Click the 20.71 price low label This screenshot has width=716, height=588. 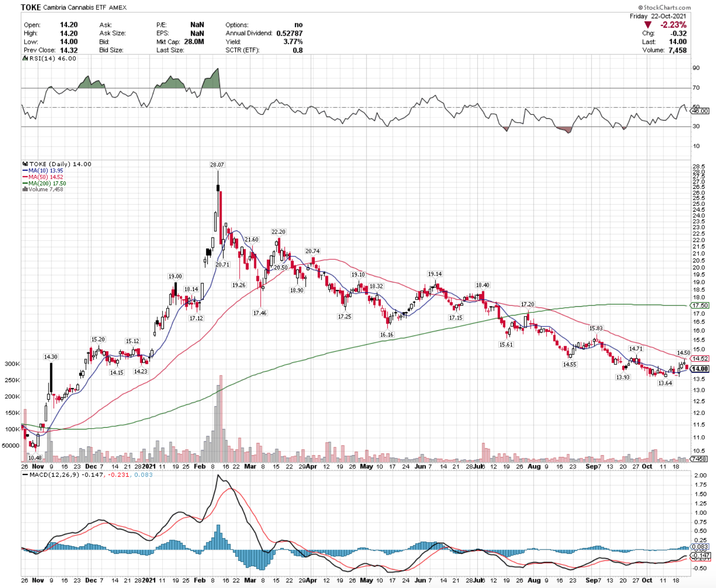click(223, 265)
